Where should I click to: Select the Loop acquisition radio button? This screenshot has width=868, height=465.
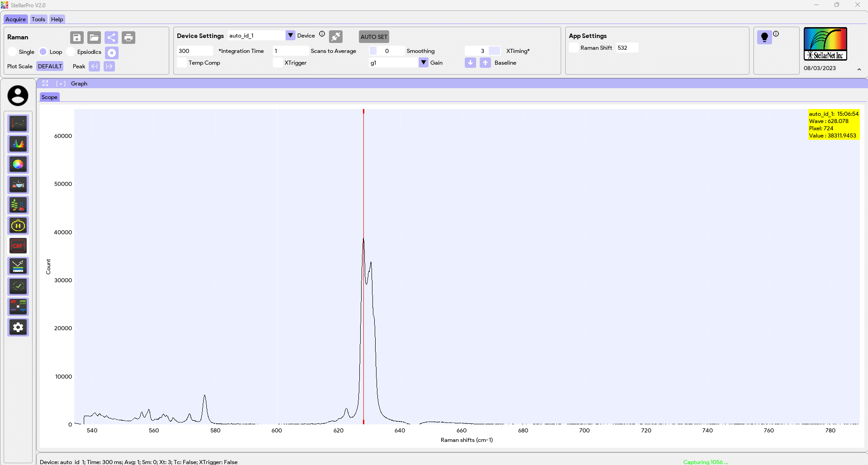[x=43, y=52]
